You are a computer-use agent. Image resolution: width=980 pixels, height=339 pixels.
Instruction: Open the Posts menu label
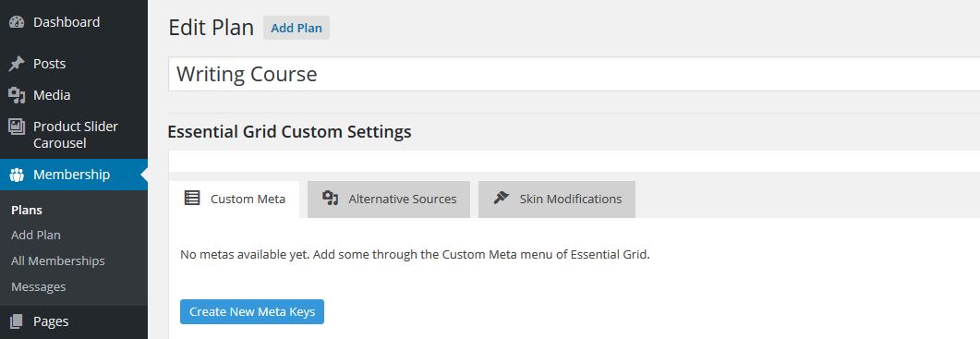[49, 64]
